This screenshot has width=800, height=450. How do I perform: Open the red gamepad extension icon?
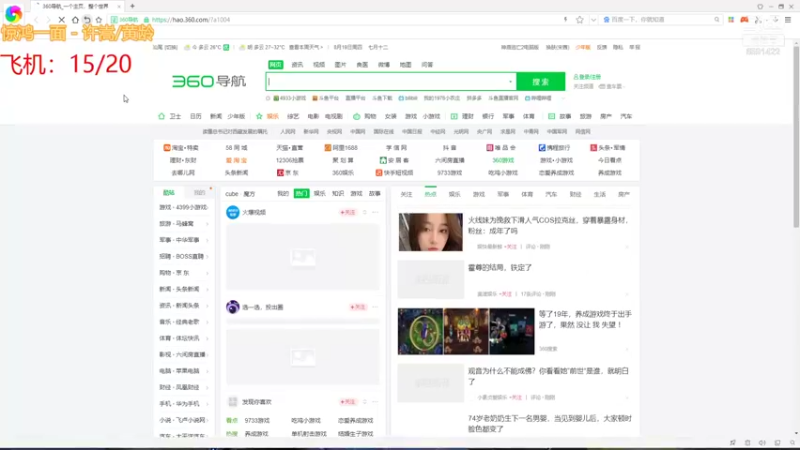[x=744, y=20]
